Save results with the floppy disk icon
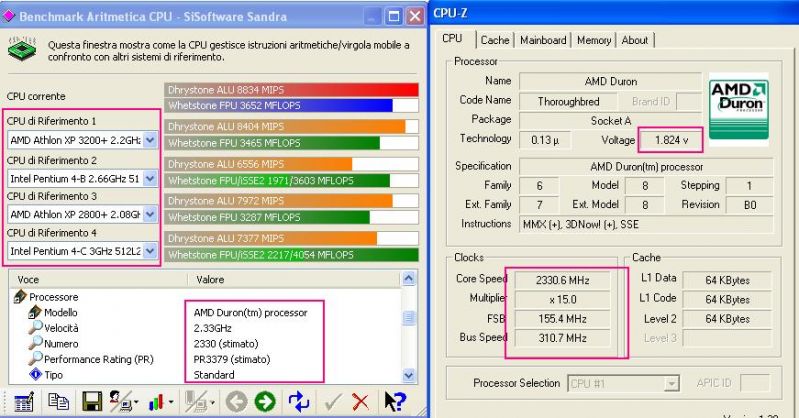799x418 pixels. click(92, 402)
